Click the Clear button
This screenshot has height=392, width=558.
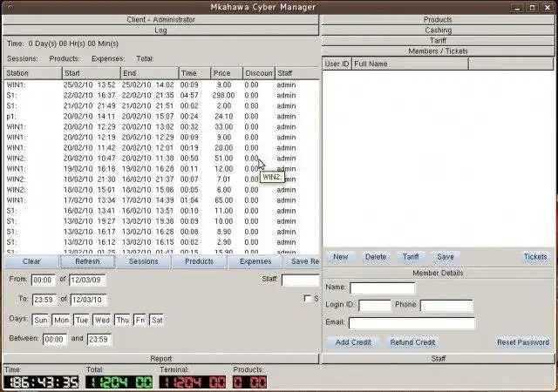[31, 261]
